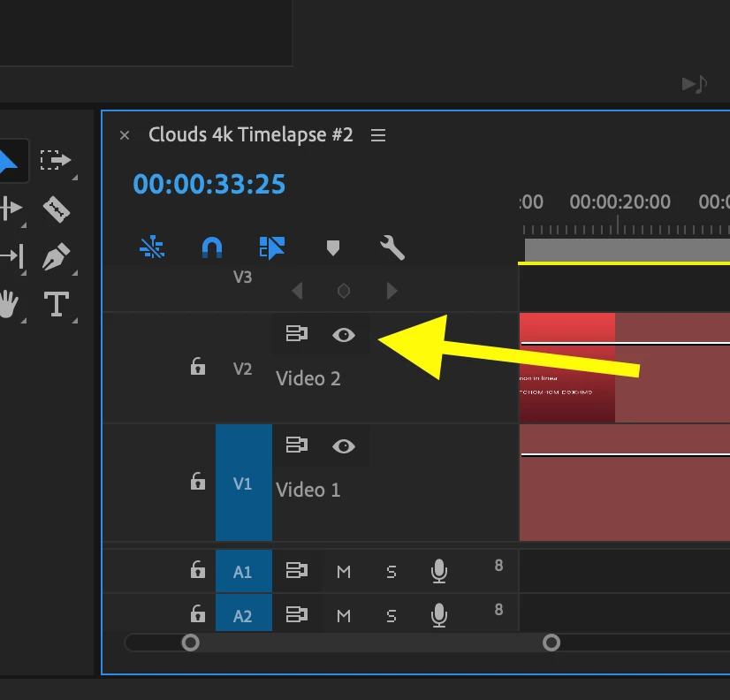Screen dimensions: 730x700
Task: Add keyframe on V3 track
Action: coord(344,291)
